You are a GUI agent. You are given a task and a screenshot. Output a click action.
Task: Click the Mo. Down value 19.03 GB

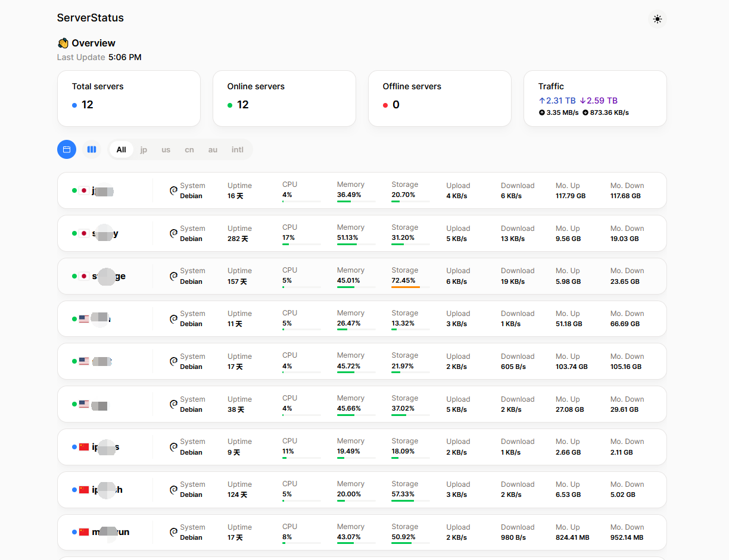(x=625, y=239)
